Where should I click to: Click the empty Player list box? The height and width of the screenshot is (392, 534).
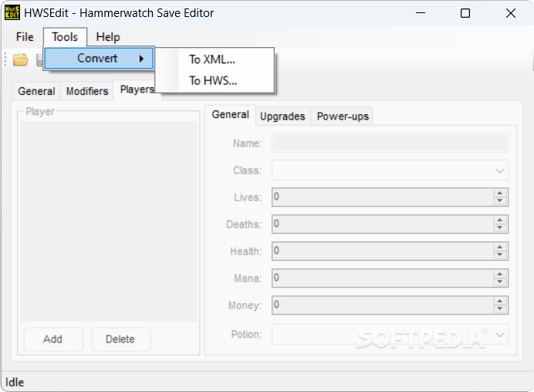point(109,221)
